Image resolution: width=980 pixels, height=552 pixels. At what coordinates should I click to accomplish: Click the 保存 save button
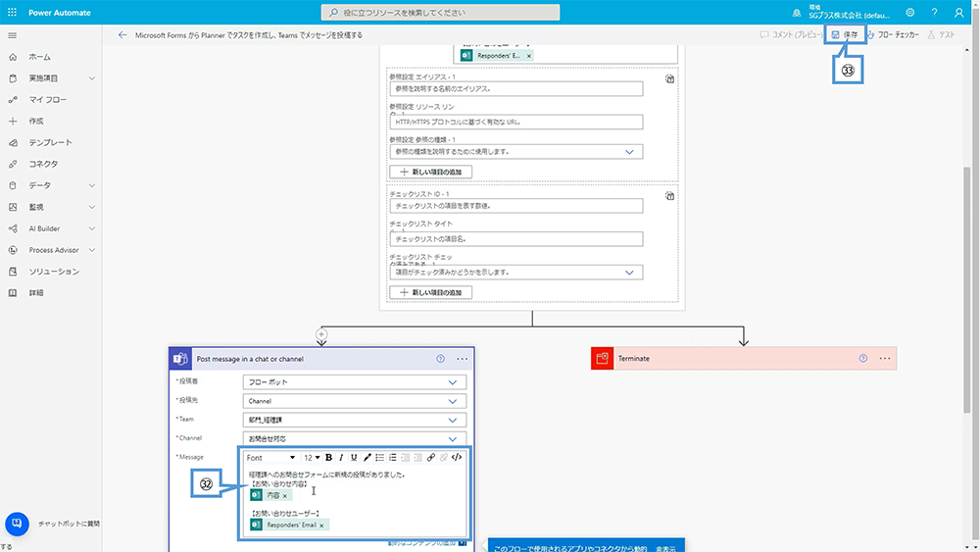(x=845, y=34)
